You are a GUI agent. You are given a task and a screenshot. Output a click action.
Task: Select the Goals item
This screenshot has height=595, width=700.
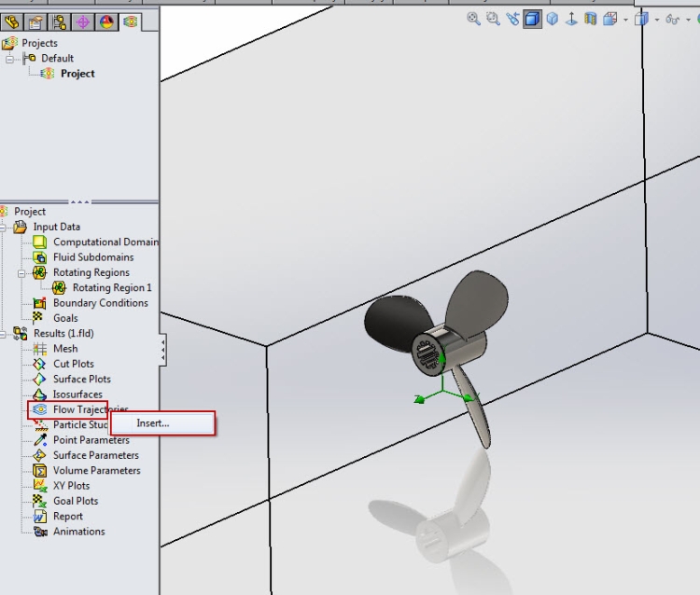(x=65, y=318)
